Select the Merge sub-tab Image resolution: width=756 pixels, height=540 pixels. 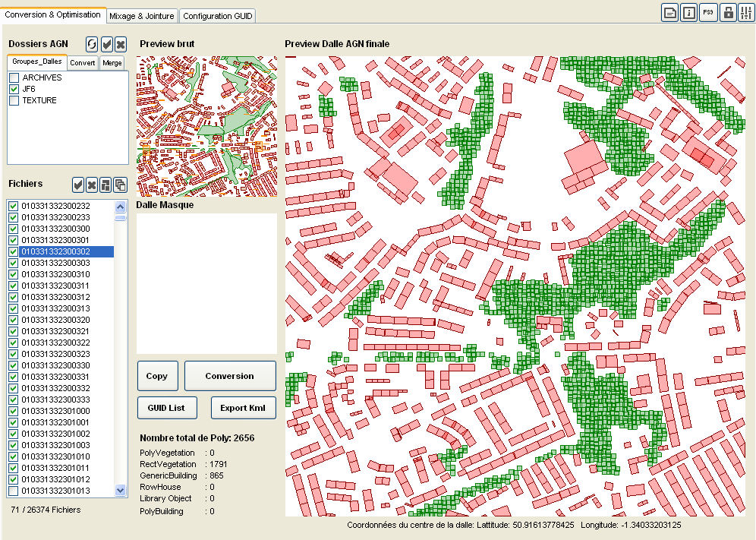point(112,63)
